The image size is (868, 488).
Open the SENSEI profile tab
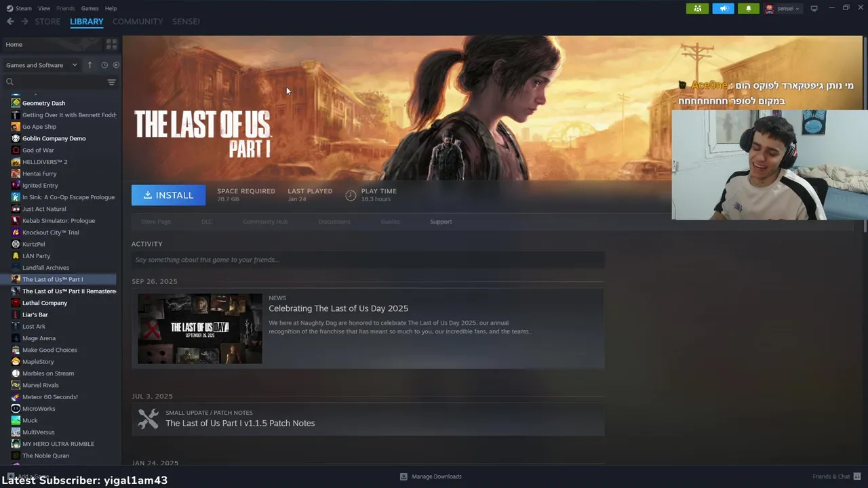pyautogui.click(x=186, y=22)
